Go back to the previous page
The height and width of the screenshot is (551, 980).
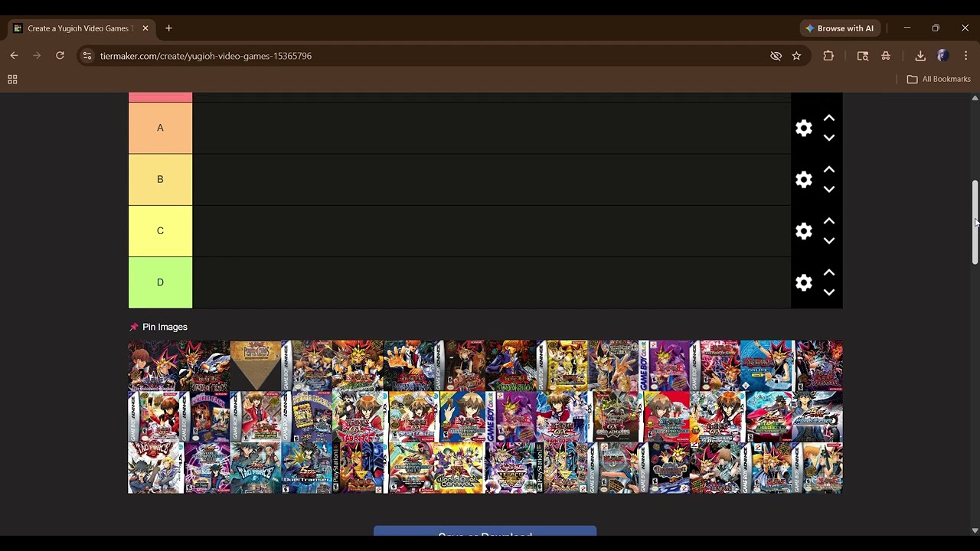coord(14,55)
